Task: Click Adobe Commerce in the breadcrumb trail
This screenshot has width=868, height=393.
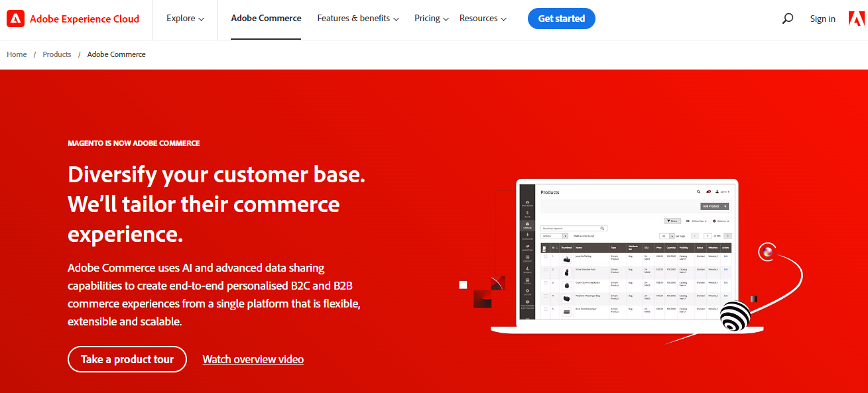Action: pyautogui.click(x=117, y=54)
